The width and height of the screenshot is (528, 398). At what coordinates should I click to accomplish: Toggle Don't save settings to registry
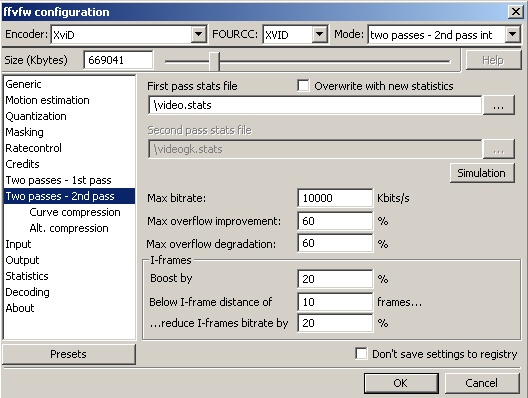361,354
